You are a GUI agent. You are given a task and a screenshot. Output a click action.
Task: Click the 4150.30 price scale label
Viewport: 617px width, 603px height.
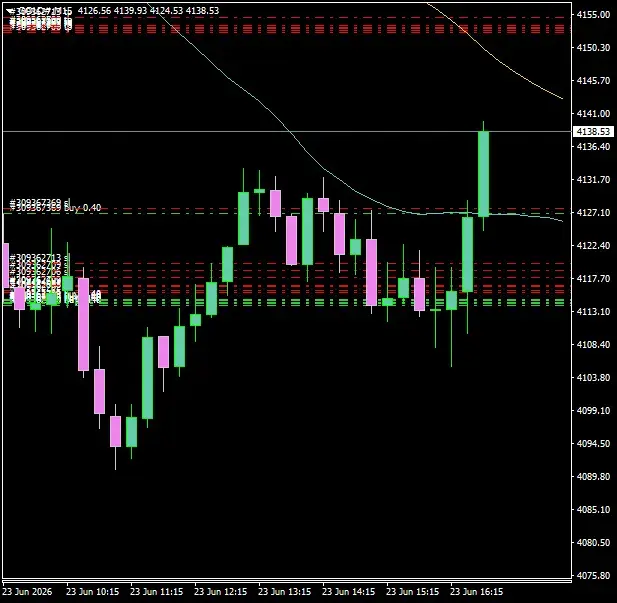[593, 48]
